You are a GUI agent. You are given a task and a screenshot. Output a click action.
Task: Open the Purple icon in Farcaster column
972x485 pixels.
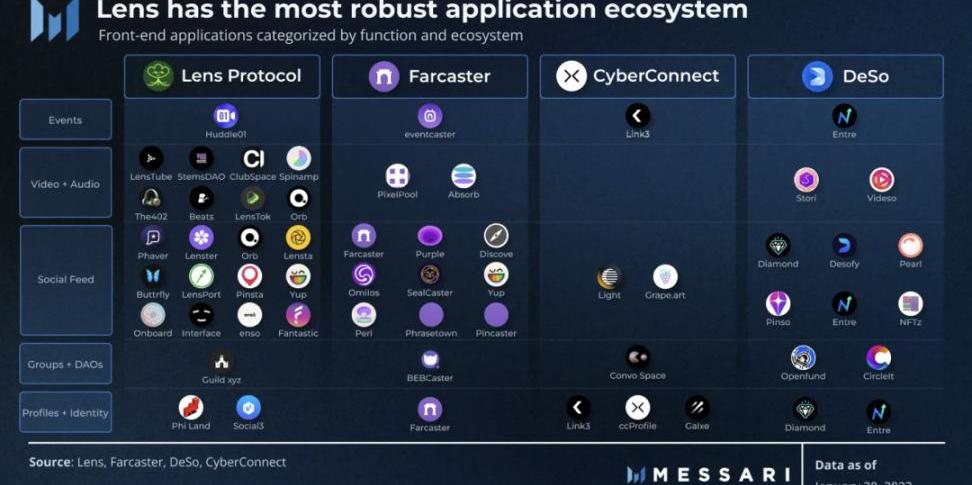[x=430, y=236]
